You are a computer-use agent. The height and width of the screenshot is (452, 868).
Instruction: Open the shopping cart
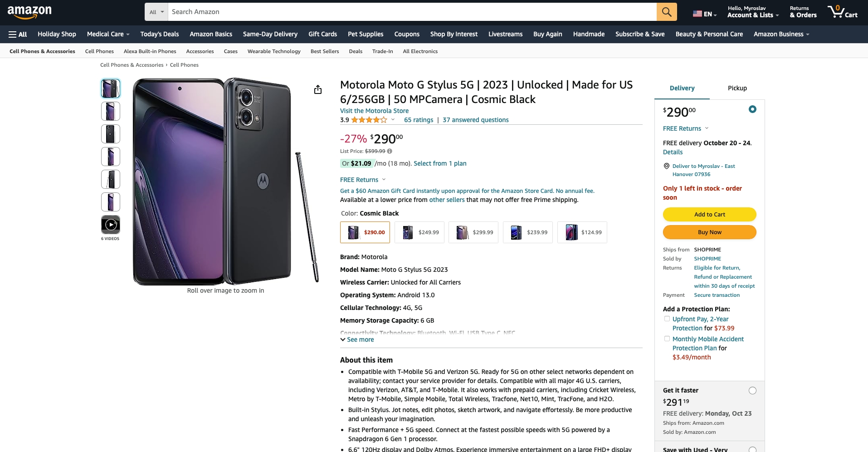point(842,12)
